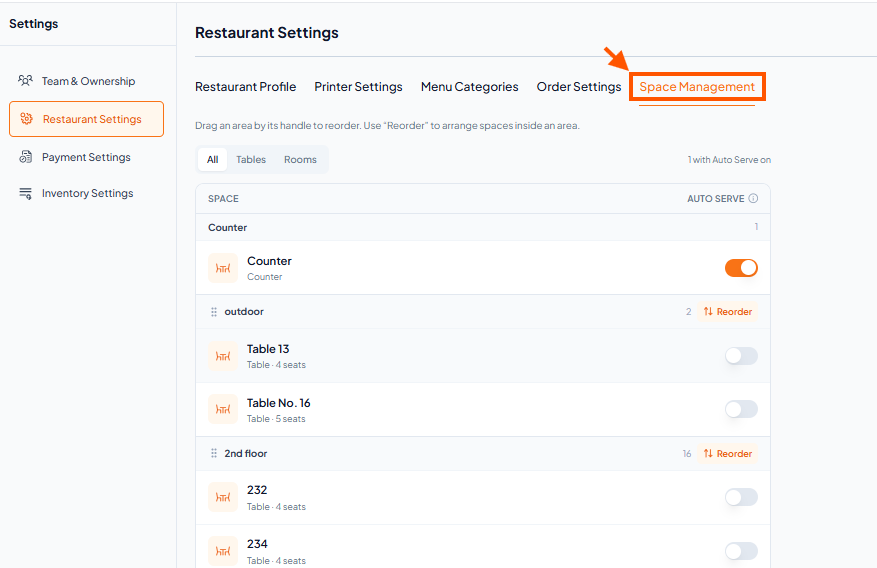Click the '1 with Auto Serve on' text
877x568 pixels.
729,160
